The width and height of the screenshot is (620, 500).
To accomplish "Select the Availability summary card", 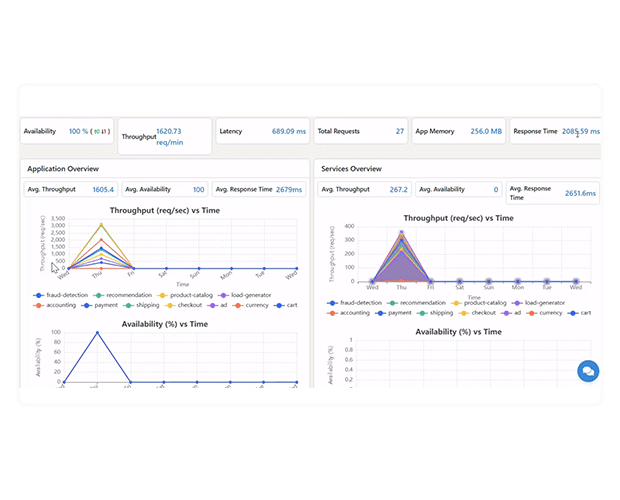I will (67, 131).
